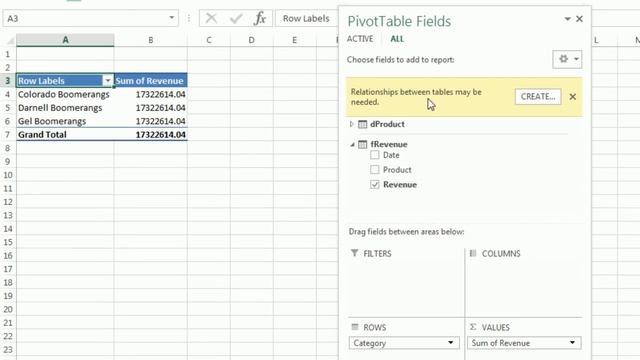640x360 pixels.
Task: Select column C header
Action: tap(209, 40)
